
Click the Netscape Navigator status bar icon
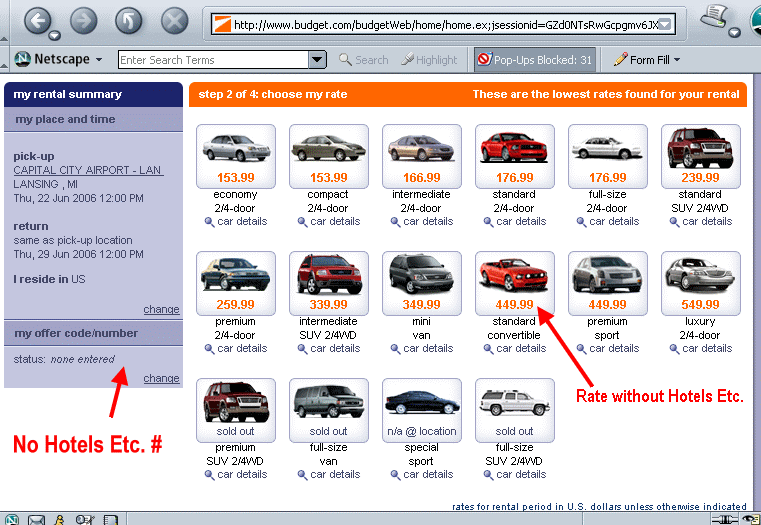click(12, 520)
